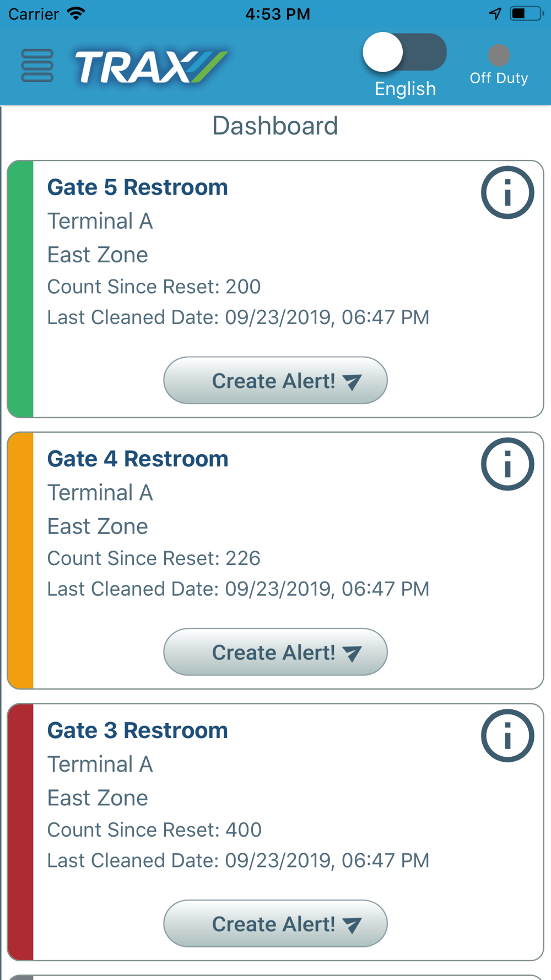Viewport: 551px width, 980px height.
Task: Open Gate 4 Restroom info icon
Action: pos(507,464)
